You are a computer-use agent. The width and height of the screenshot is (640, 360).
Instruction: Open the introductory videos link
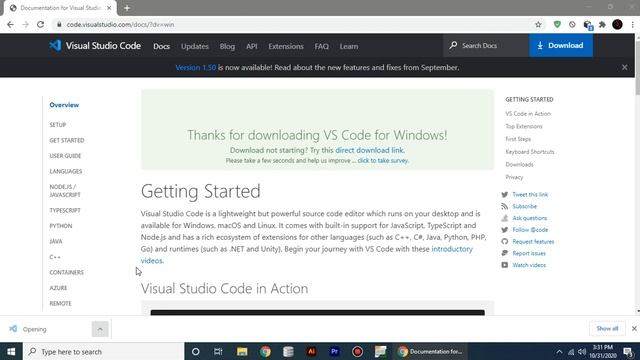(x=307, y=255)
